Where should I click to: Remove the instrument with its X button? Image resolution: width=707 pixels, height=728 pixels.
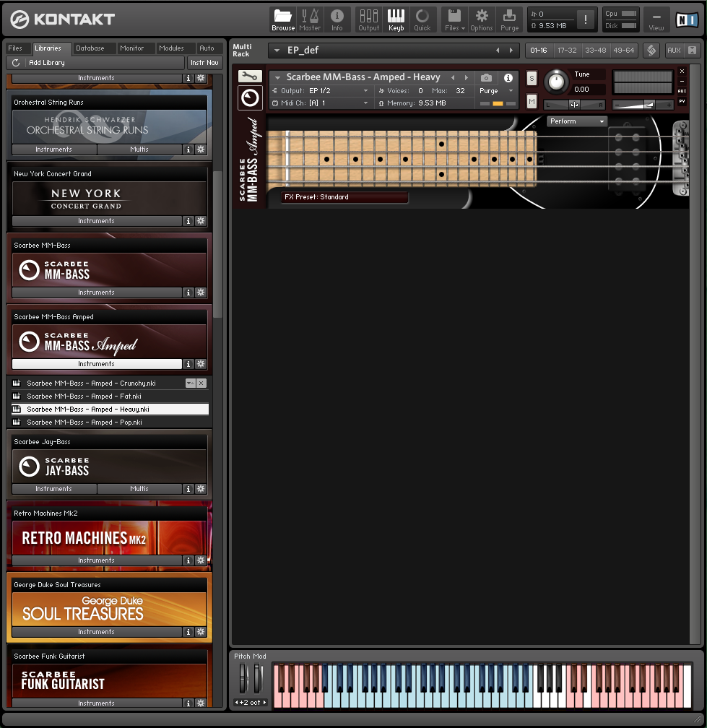click(682, 71)
